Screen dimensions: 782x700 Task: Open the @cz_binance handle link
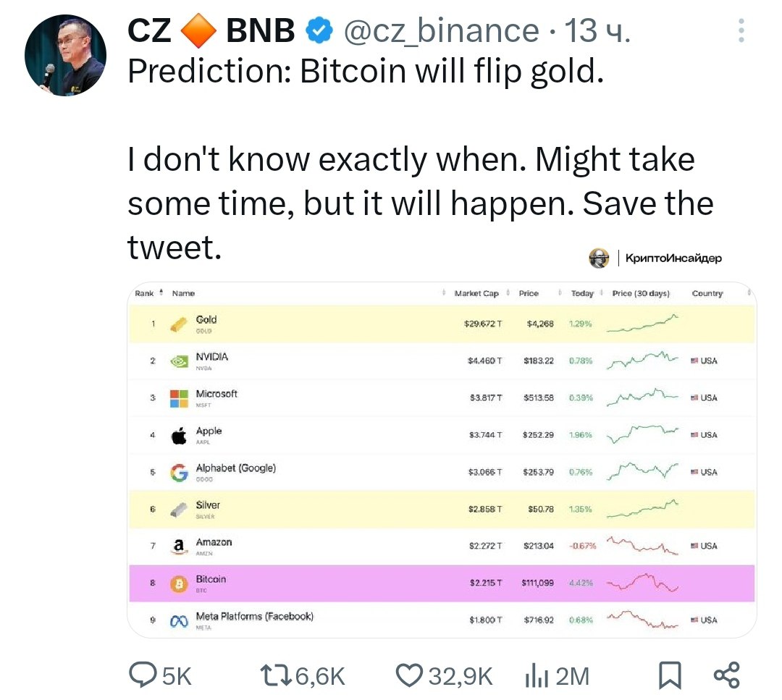click(x=440, y=30)
